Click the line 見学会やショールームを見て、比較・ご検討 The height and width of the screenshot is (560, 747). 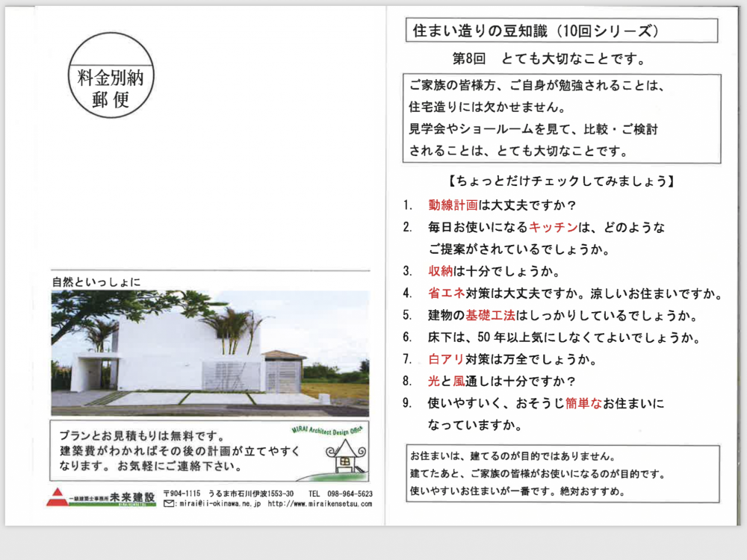[533, 129]
